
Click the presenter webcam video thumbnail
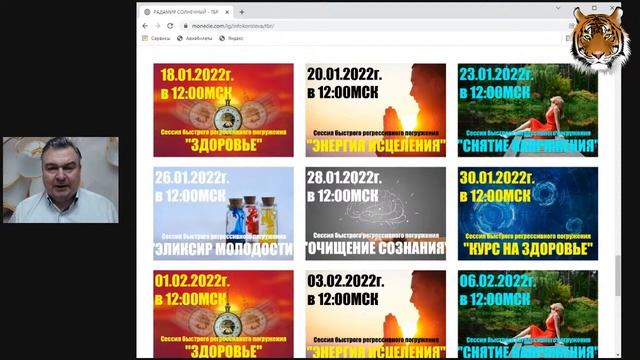61,180
